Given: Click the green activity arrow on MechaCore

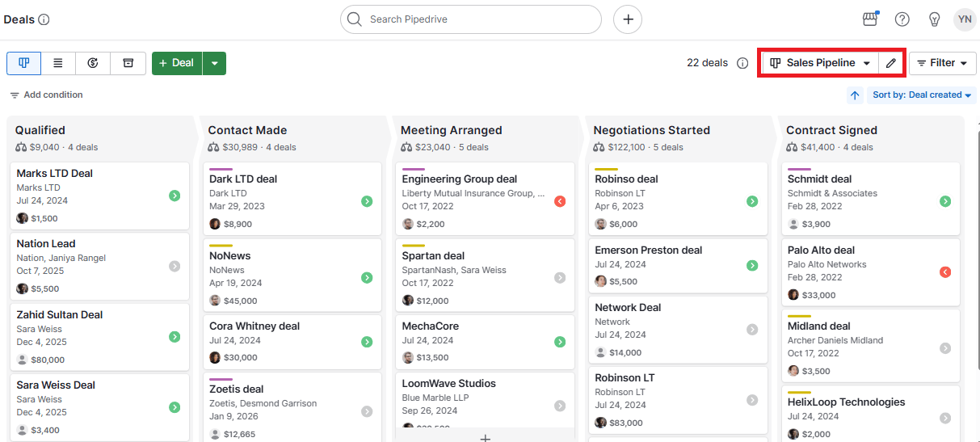Looking at the screenshot, I should (560, 342).
